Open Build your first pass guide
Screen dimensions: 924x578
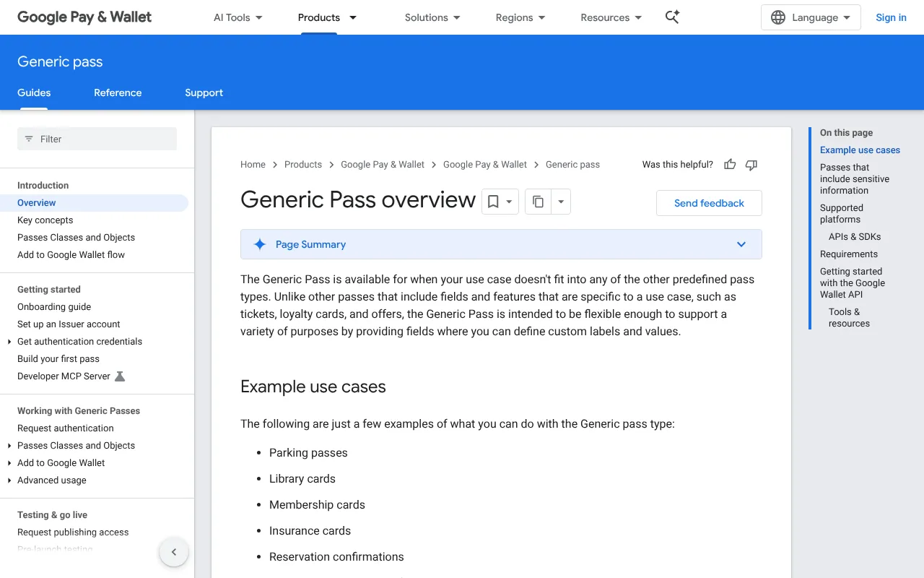tap(58, 359)
